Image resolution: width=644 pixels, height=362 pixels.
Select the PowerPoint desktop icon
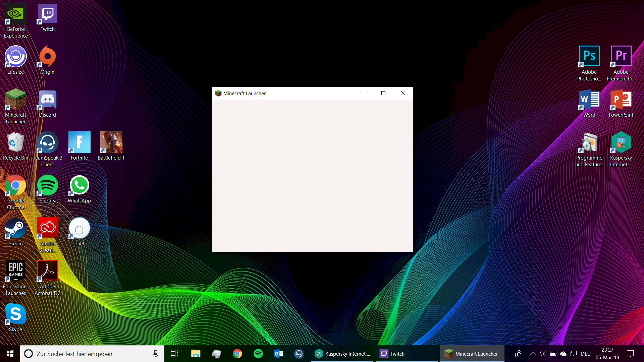click(x=621, y=103)
